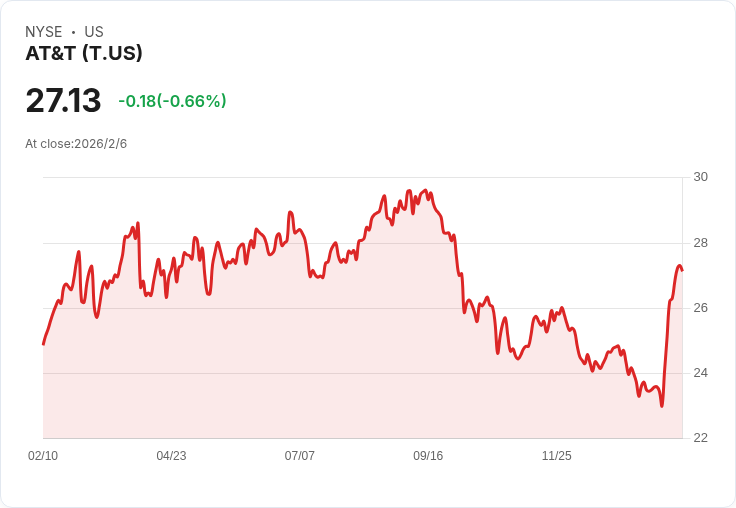Click the current price 27.13

63,101
